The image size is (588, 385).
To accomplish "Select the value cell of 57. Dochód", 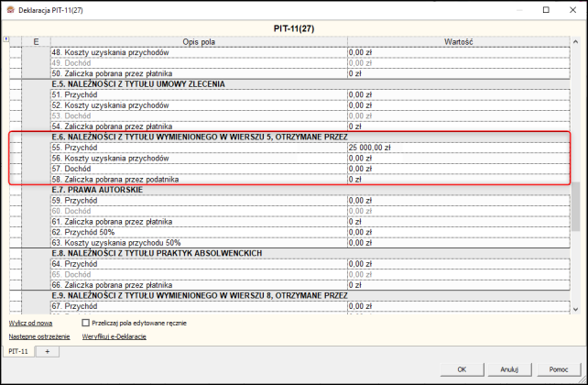I will coord(458,169).
